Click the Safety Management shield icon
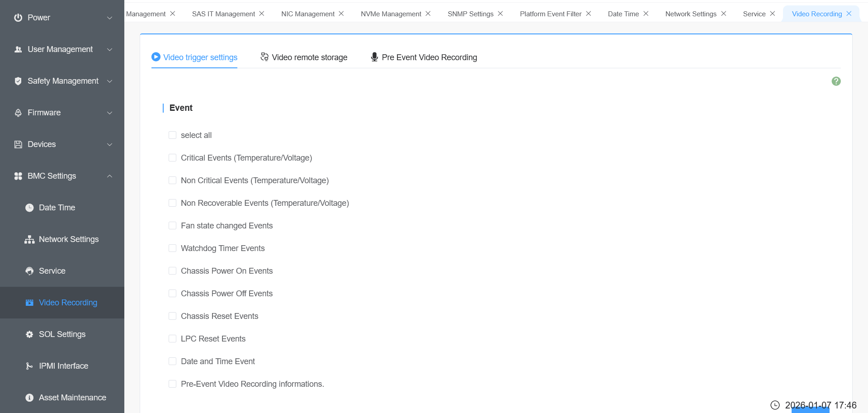This screenshot has height=413, width=868. tap(18, 81)
